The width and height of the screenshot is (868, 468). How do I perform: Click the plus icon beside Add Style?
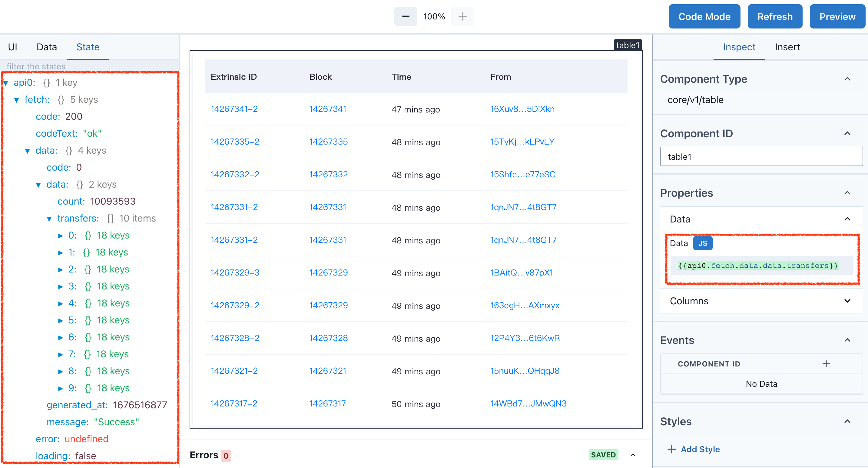[671, 449]
